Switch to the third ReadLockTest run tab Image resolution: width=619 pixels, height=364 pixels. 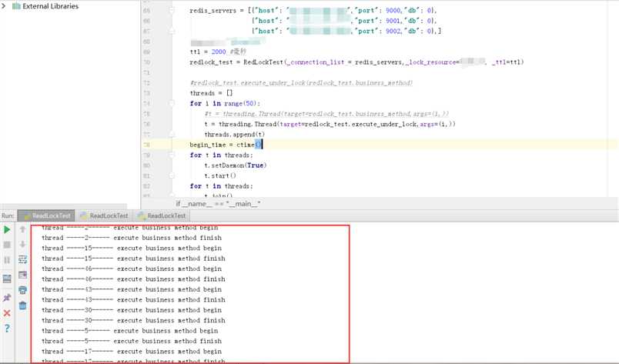(162, 215)
